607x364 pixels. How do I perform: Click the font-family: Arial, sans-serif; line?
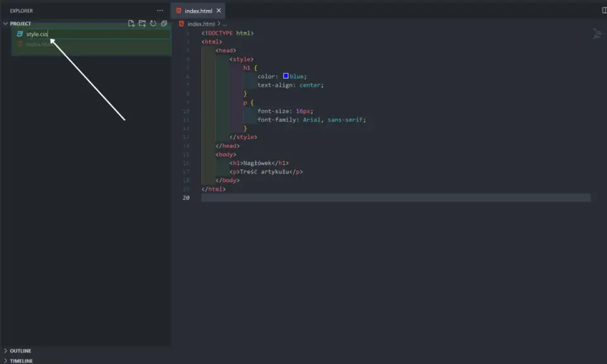click(x=312, y=120)
